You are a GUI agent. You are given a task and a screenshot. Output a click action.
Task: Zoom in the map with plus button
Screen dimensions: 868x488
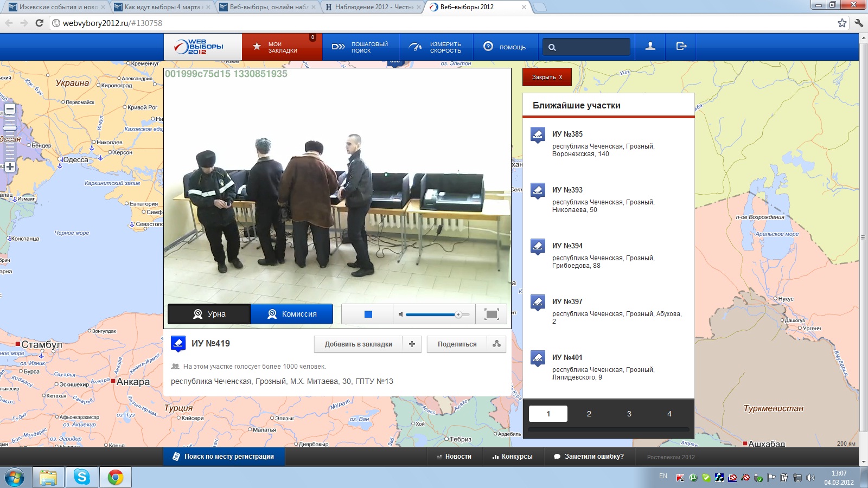click(x=10, y=167)
